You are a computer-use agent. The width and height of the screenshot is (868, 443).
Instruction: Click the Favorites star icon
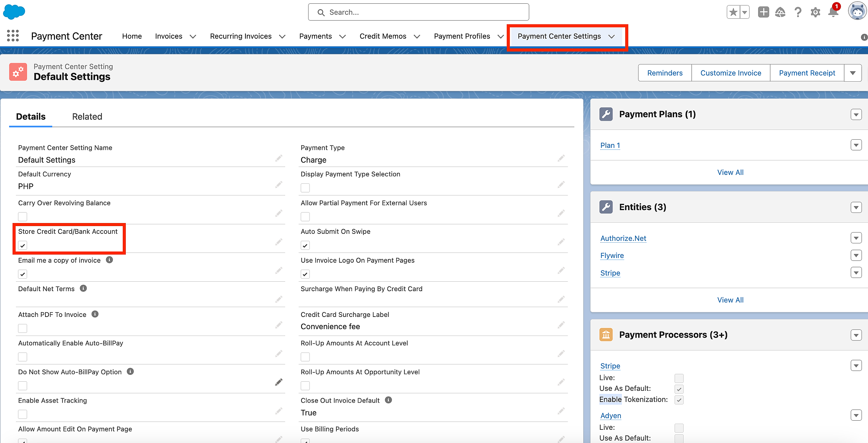pos(733,13)
